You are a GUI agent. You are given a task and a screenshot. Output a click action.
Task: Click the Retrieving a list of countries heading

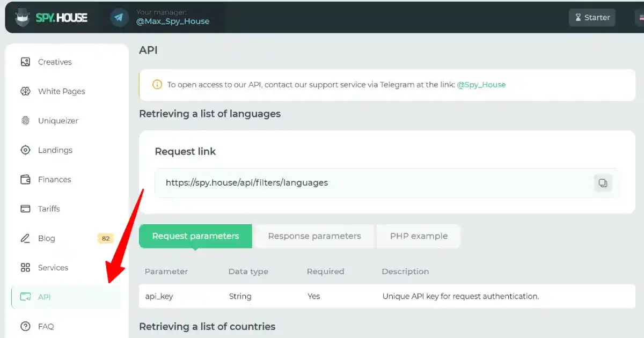point(207,326)
